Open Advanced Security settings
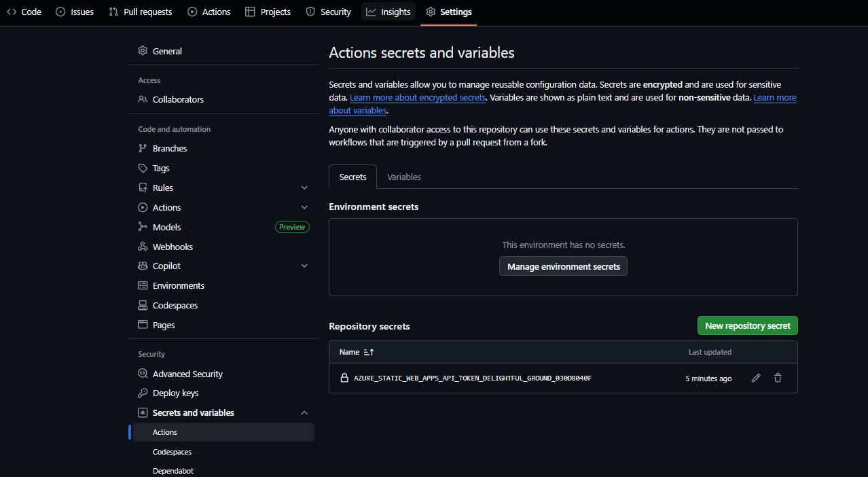 point(223,374)
